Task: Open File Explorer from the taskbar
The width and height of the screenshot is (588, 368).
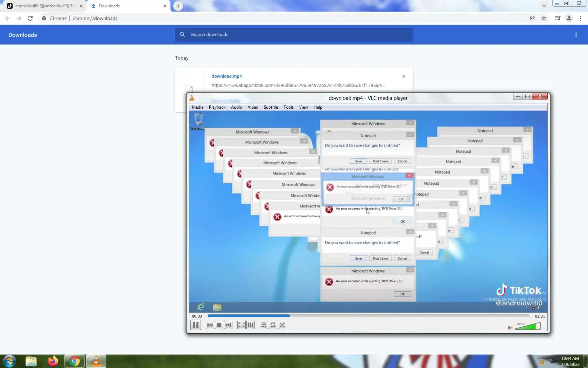Action: click(31, 361)
